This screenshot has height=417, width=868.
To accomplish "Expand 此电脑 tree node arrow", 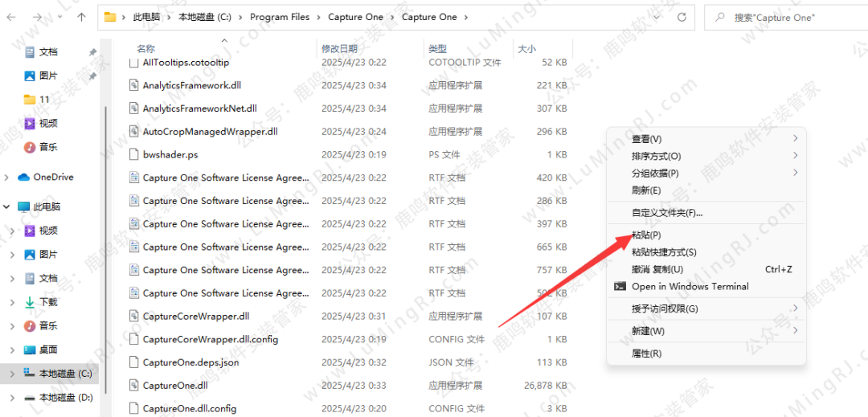I will point(7,207).
